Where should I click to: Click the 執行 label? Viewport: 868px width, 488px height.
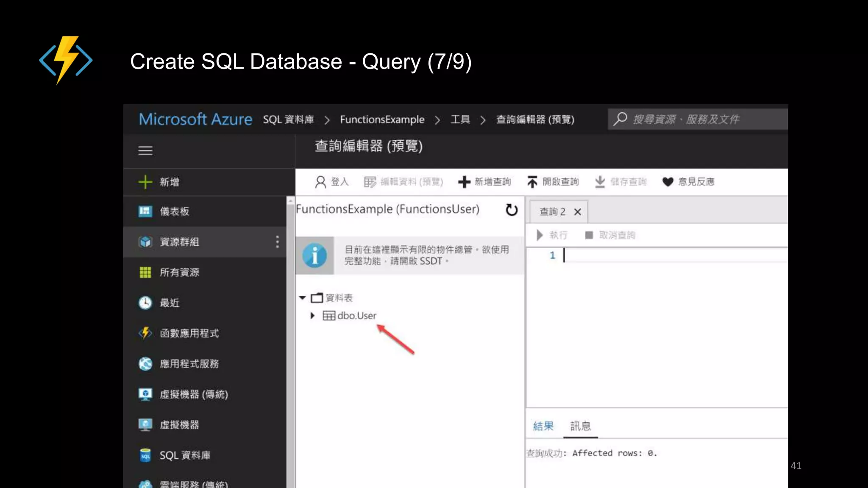pos(558,235)
